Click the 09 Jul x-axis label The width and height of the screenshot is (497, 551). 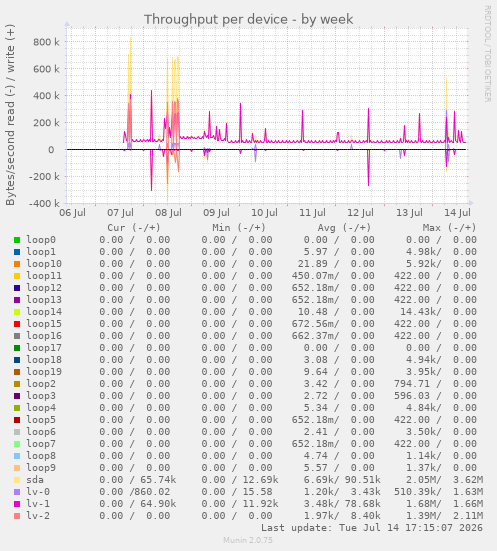(x=217, y=213)
